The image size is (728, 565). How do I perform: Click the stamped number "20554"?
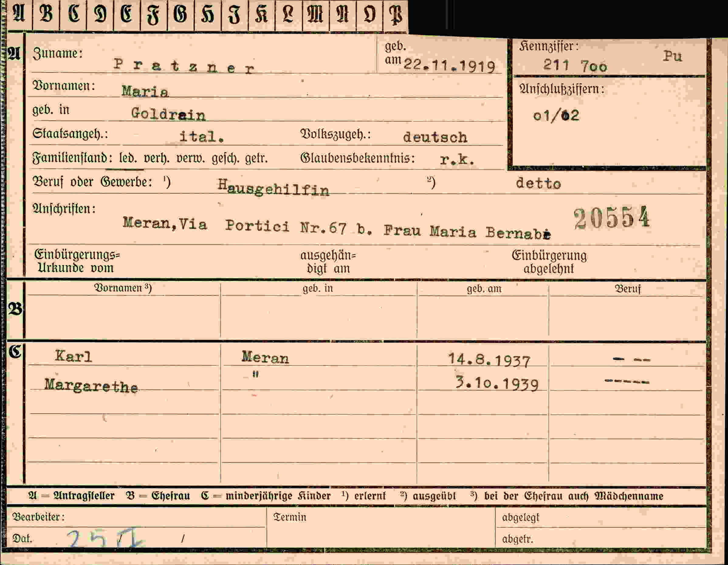(612, 218)
